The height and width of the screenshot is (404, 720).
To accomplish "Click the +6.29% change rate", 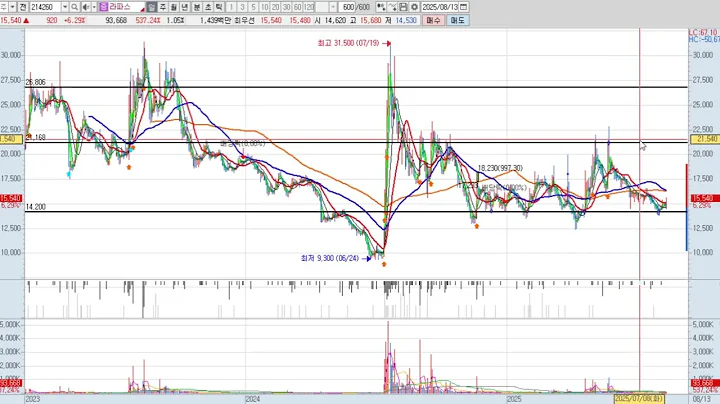I will click(74, 20).
